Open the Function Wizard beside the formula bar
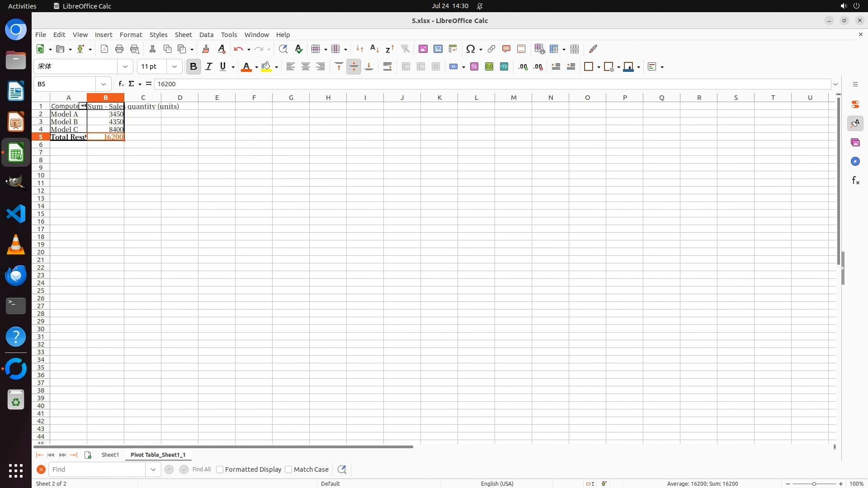This screenshot has width=868, height=488. (121, 84)
